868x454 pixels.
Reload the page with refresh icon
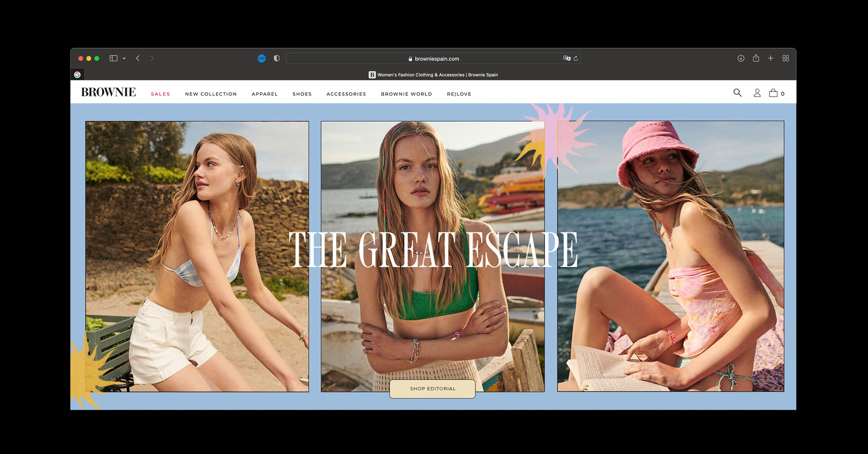pos(576,59)
